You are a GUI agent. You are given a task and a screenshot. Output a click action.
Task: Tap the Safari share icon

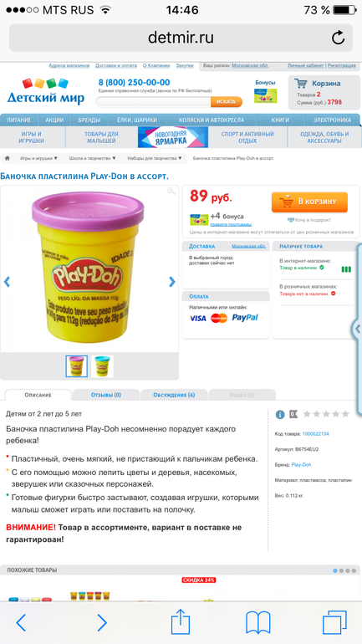pyautogui.click(x=181, y=622)
